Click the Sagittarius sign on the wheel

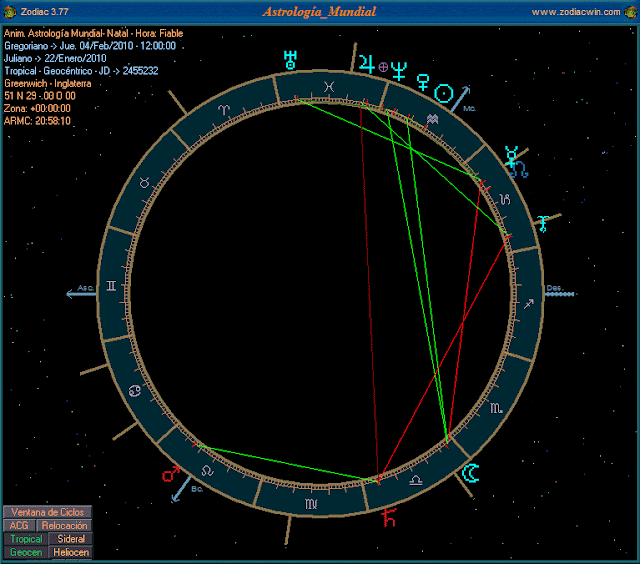(x=529, y=304)
